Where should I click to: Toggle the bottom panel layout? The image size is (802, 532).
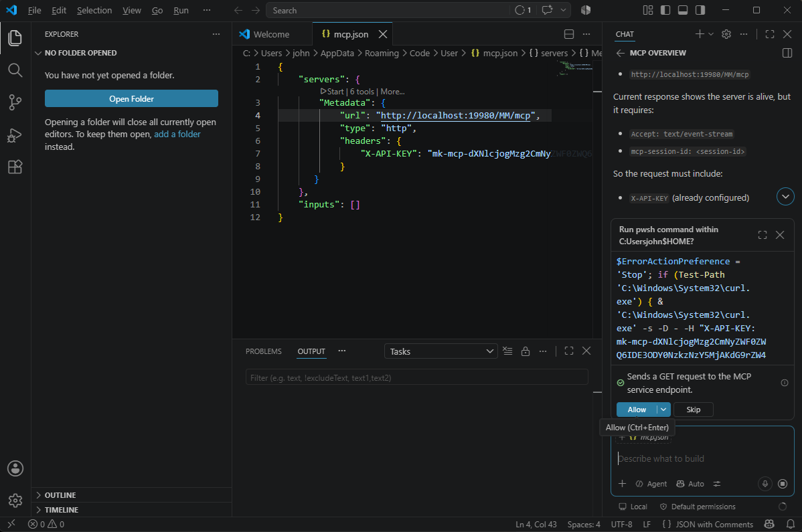point(683,10)
